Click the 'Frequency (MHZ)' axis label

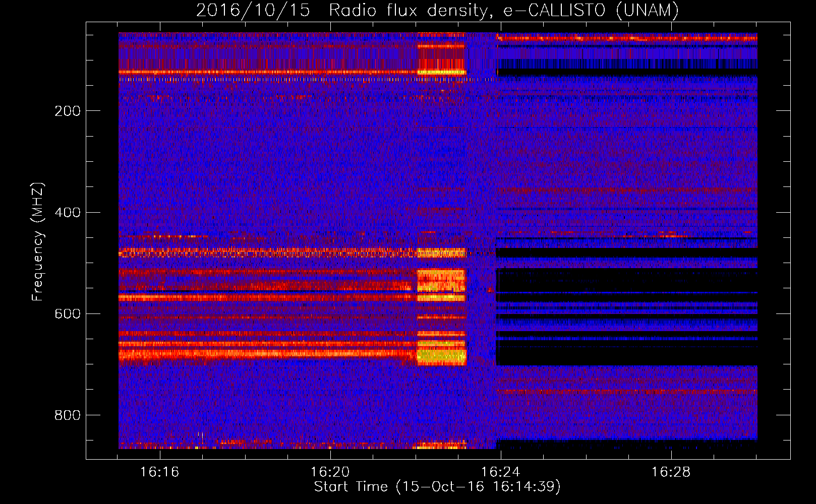coord(38,242)
